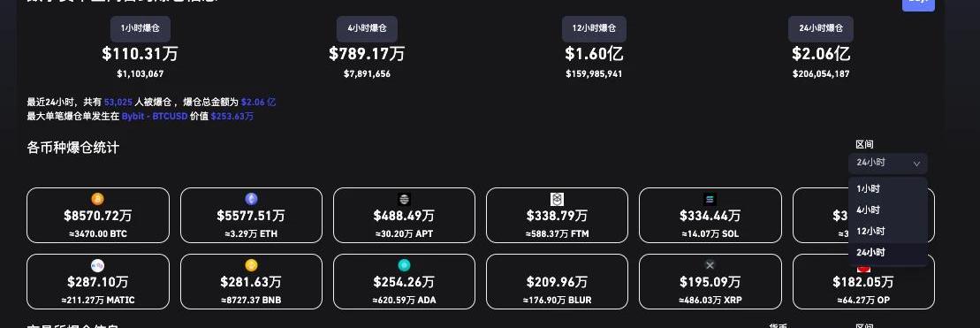Click the BNB coin icon
The height and width of the screenshot is (328, 980).
(251, 265)
